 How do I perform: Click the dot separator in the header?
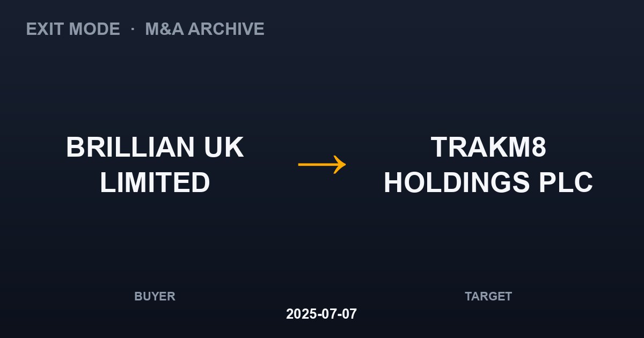coord(133,29)
